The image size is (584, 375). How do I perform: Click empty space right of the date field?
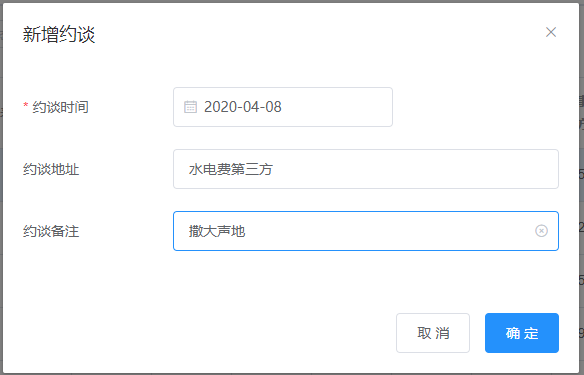tap(477, 107)
